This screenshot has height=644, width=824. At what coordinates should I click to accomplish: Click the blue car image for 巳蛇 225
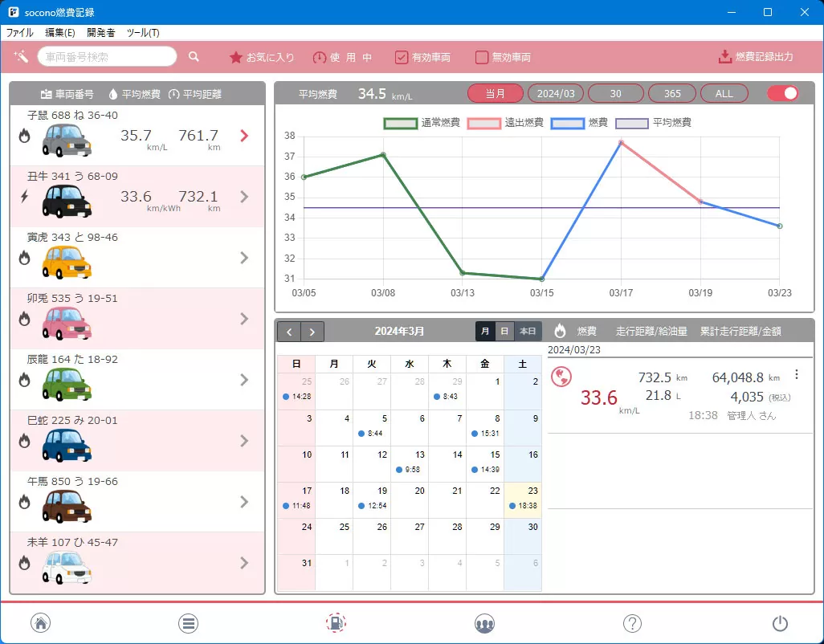click(x=67, y=445)
